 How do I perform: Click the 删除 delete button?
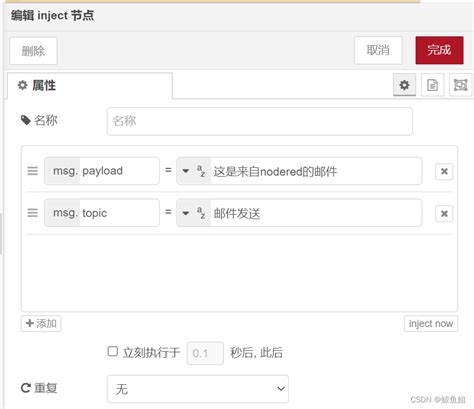[x=33, y=51]
